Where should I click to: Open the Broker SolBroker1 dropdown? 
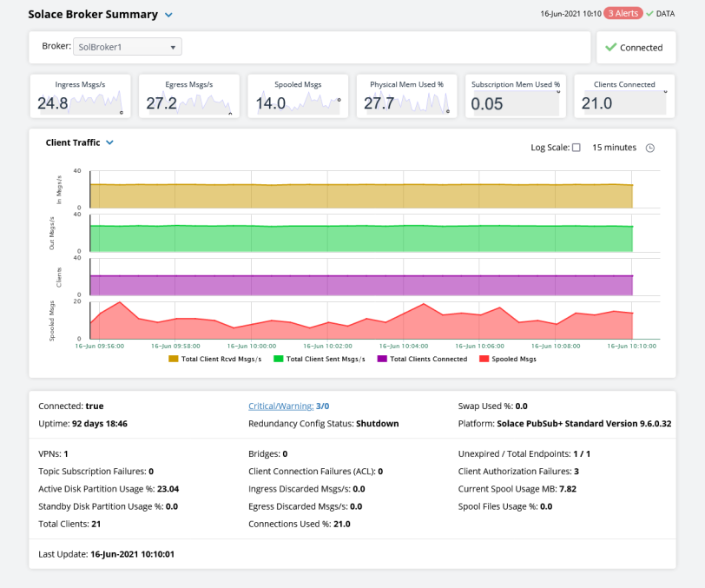(127, 48)
